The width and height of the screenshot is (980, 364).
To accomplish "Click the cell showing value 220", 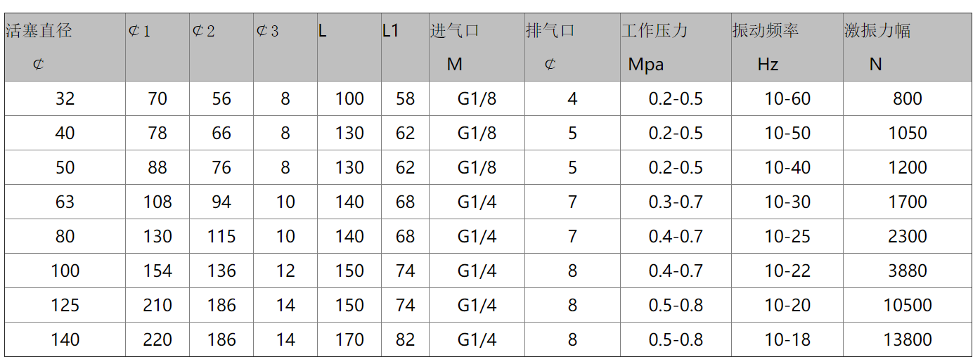I will pyautogui.click(x=157, y=340).
